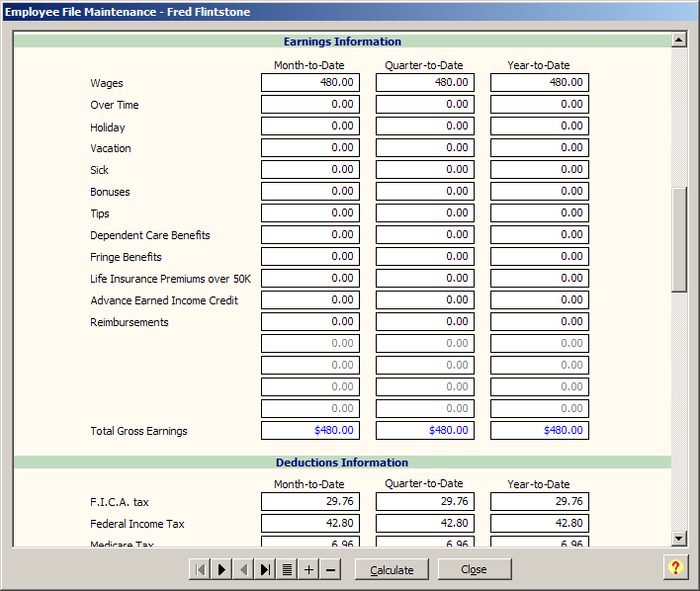Select the Wages Month-to-Date field
The height and width of the screenshot is (591, 700).
[x=310, y=83]
